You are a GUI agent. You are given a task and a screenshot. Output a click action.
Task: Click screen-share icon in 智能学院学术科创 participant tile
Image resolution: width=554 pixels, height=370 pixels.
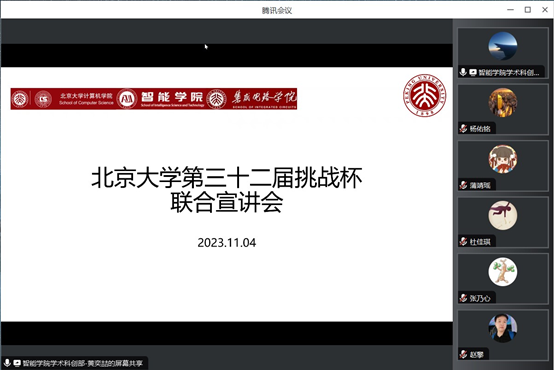pyautogui.click(x=473, y=72)
